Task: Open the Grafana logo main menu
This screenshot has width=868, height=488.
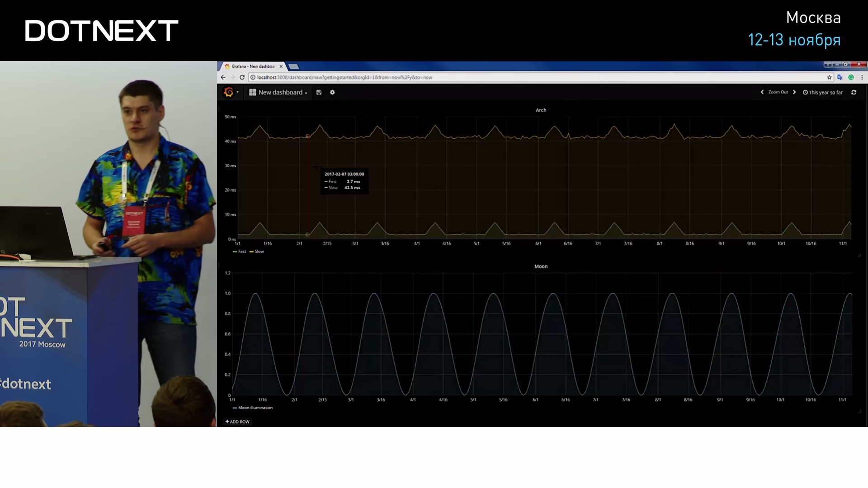Action: click(229, 92)
